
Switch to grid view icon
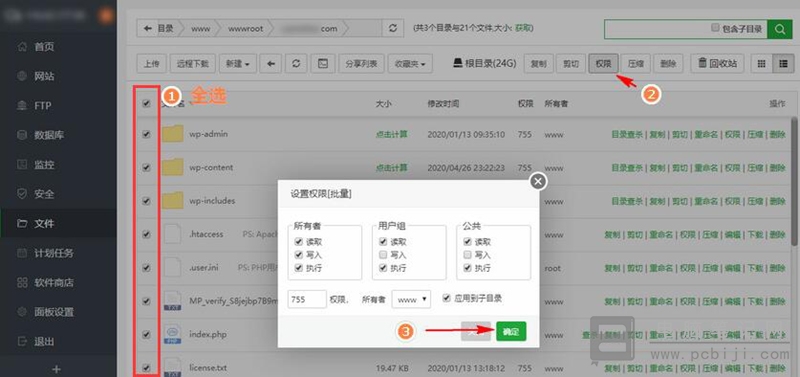click(762, 64)
